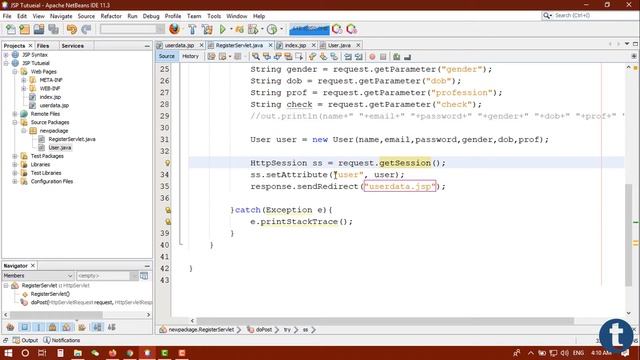640x360 pixels.
Task: Expand the META-INF folder
Action: tap(24, 80)
